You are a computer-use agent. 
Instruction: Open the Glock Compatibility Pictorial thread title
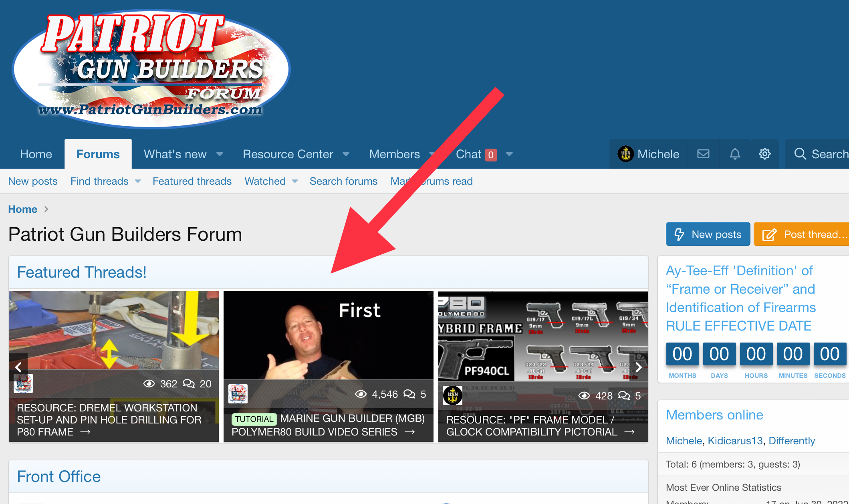(532, 426)
